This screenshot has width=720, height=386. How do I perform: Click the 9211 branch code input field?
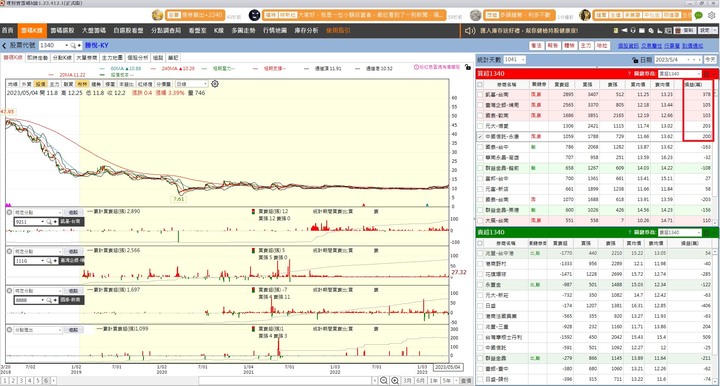[x=28, y=222]
